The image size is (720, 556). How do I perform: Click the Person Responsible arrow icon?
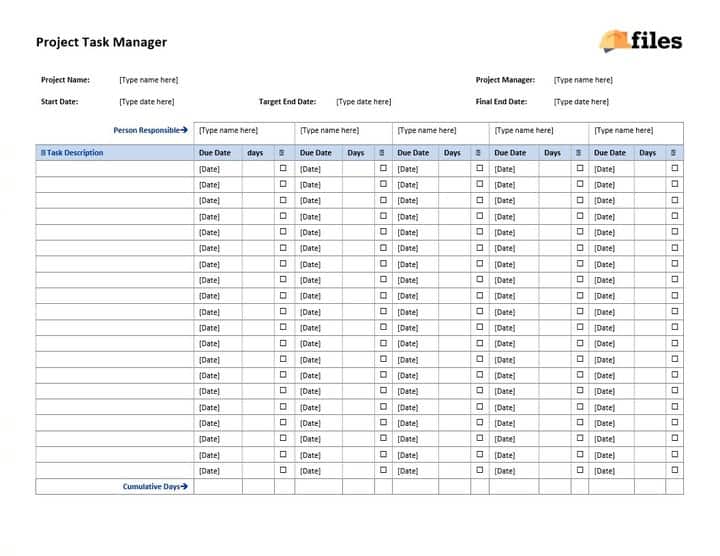pos(184,130)
